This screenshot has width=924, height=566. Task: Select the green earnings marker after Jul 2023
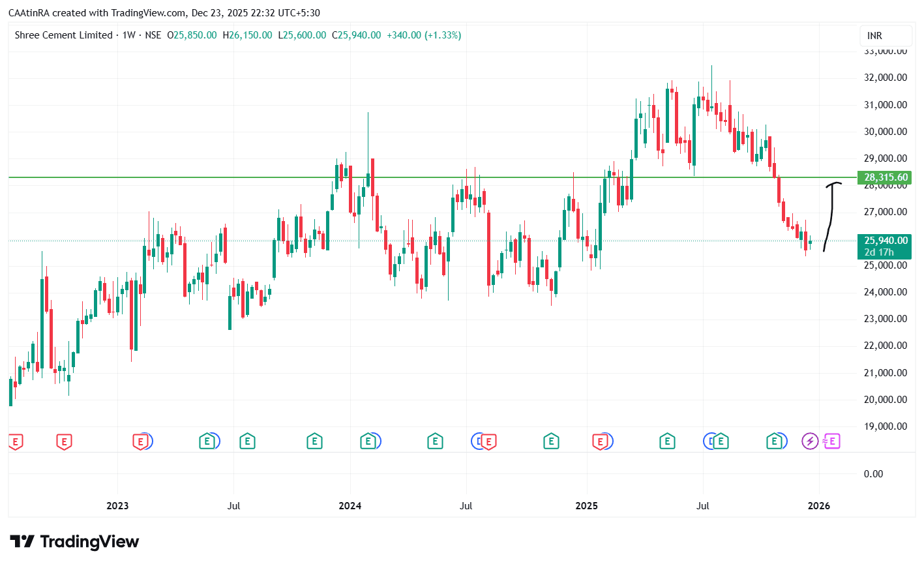pos(247,442)
